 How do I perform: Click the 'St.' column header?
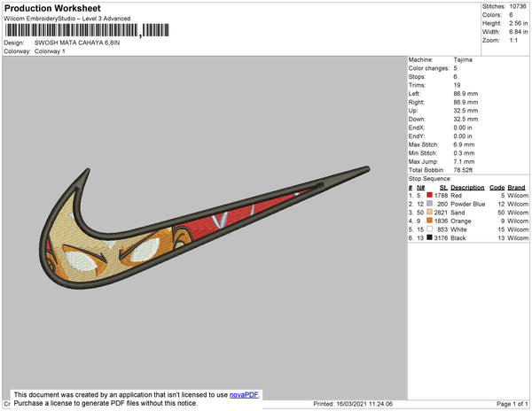[443, 188]
